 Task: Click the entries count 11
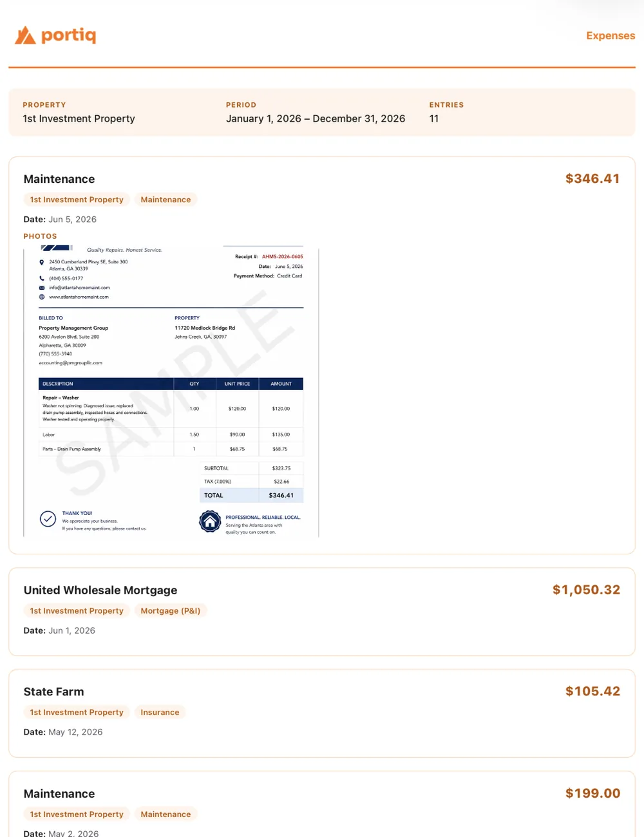click(x=434, y=118)
